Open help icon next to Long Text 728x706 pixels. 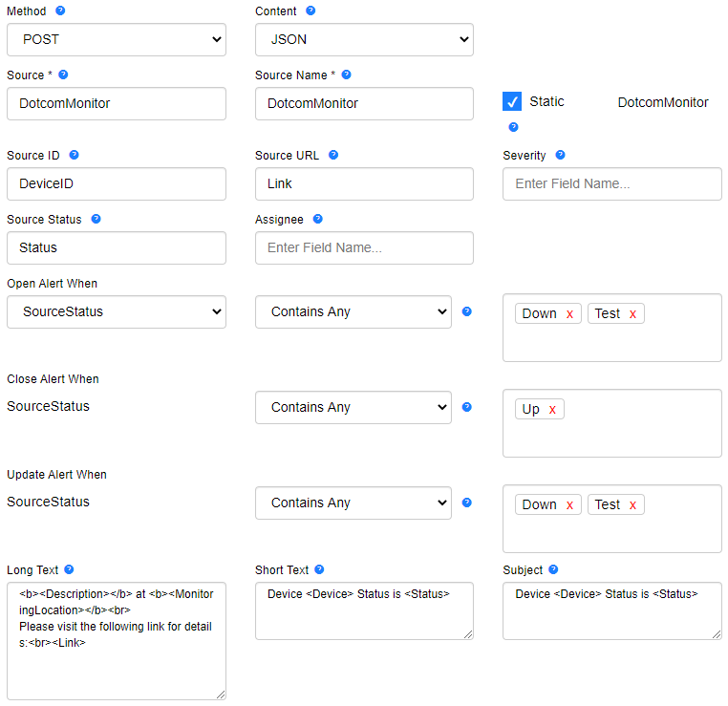[69, 569]
